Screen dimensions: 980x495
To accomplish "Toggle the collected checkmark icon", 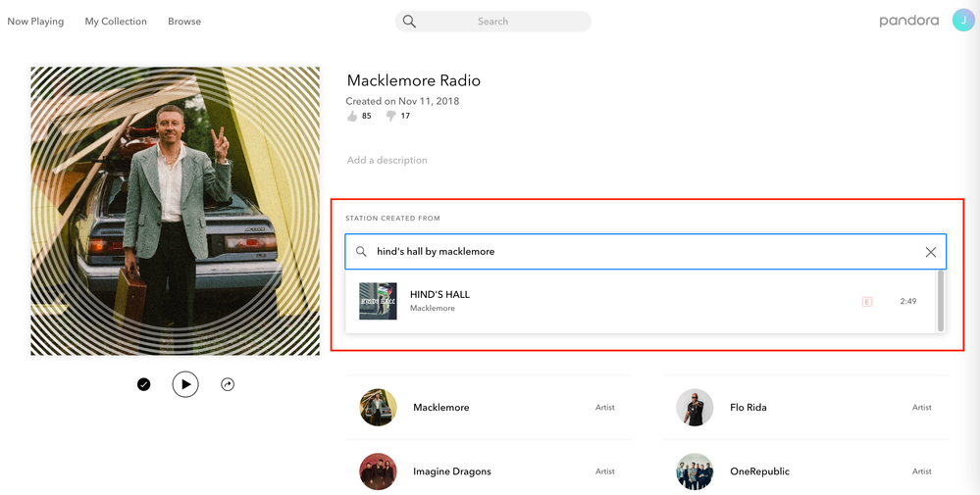I will pos(144,385).
